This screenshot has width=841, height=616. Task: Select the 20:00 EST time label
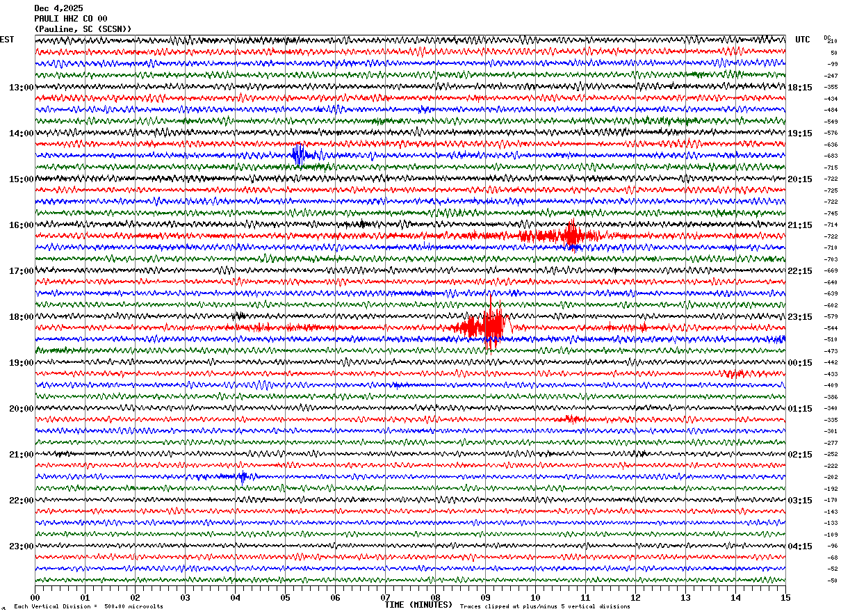click(x=22, y=409)
